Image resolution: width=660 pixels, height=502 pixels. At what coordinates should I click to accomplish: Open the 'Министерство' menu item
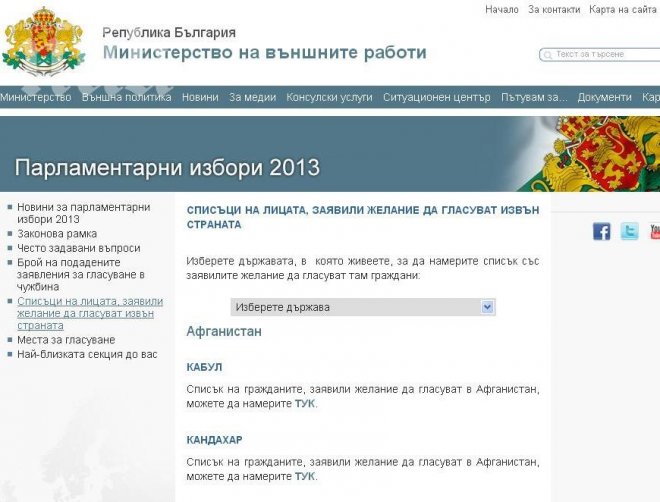[x=35, y=97]
